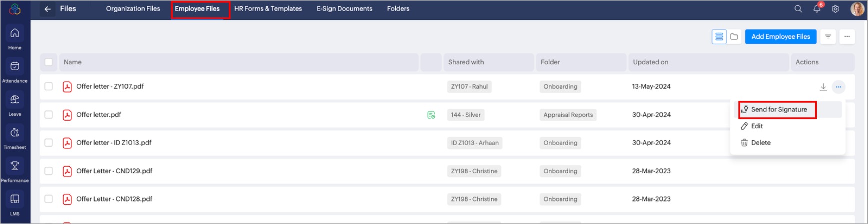Click PDF icon of Offer letter - ZY107.pdf
The image size is (868, 224).
click(67, 87)
